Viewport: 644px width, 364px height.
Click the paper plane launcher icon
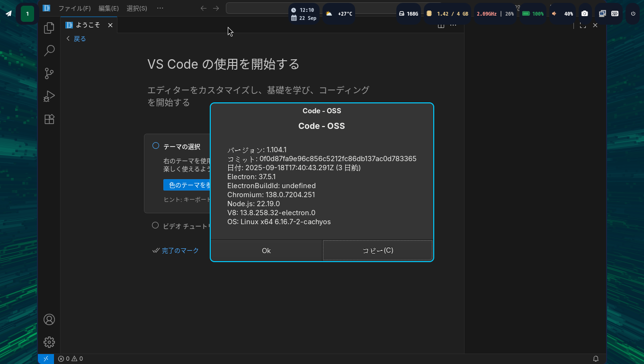tap(9, 14)
